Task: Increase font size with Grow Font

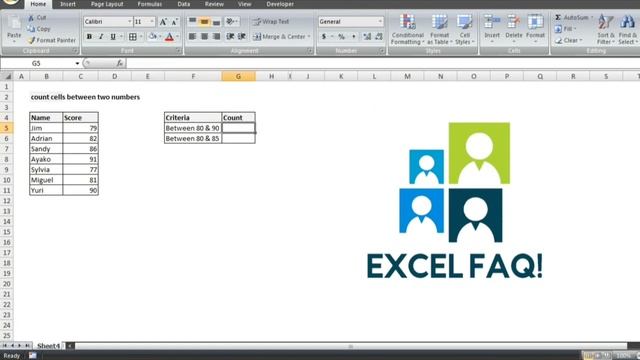Action: tap(163, 22)
